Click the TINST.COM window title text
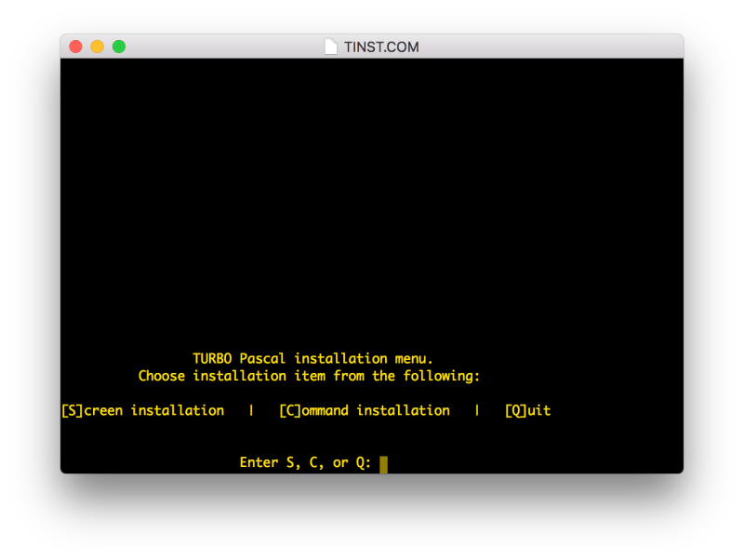Screen dimensions: 744x560 pos(381,47)
